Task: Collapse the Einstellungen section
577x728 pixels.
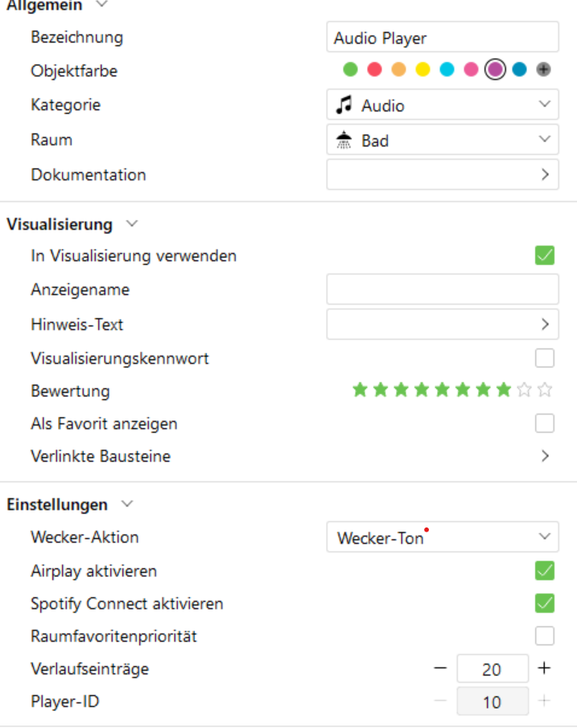Action: (127, 505)
